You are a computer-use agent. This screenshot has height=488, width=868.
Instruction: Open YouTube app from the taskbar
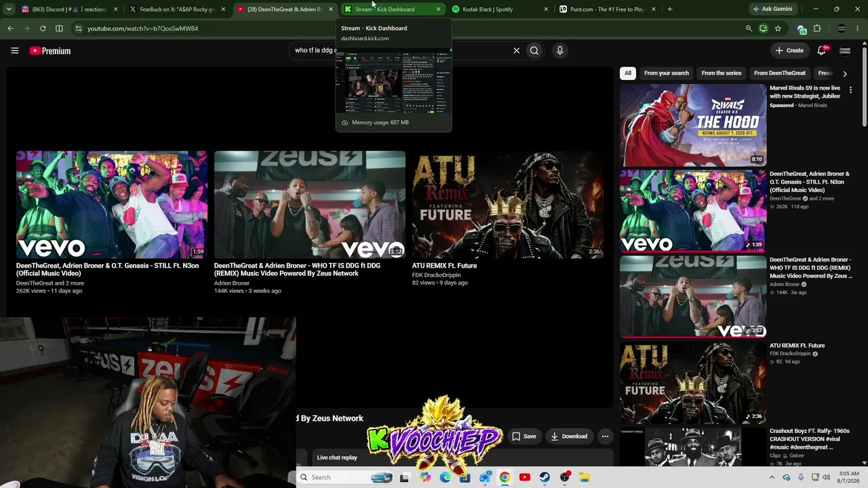point(524,477)
